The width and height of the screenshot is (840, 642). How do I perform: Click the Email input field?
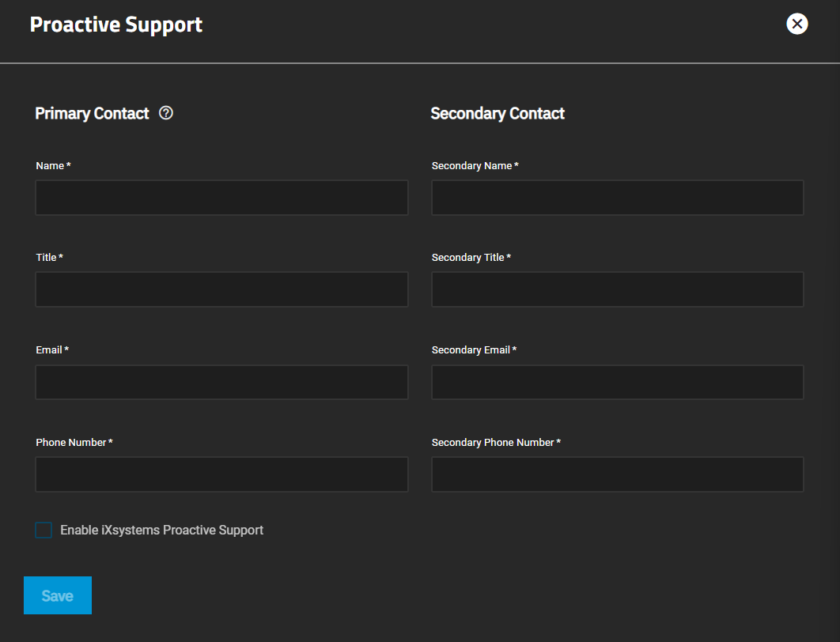221,381
